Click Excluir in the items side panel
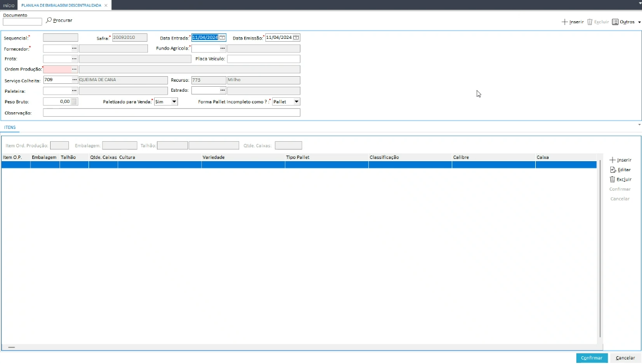Screen dimensions: 642x364 620,179
